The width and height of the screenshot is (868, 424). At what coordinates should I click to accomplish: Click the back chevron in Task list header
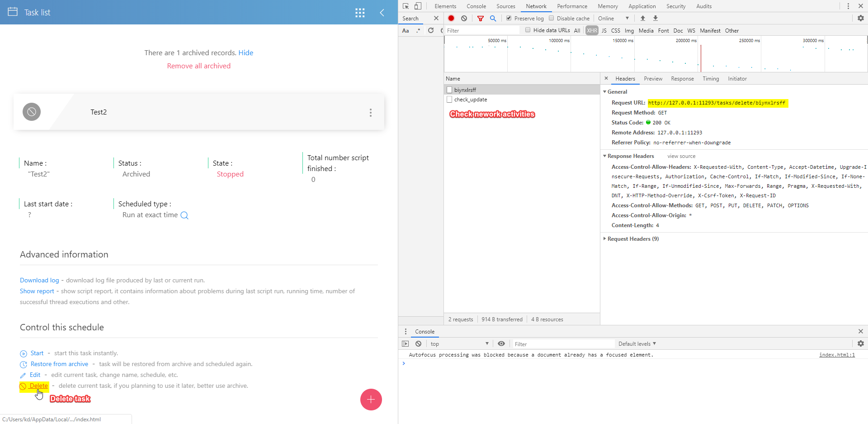click(x=382, y=13)
